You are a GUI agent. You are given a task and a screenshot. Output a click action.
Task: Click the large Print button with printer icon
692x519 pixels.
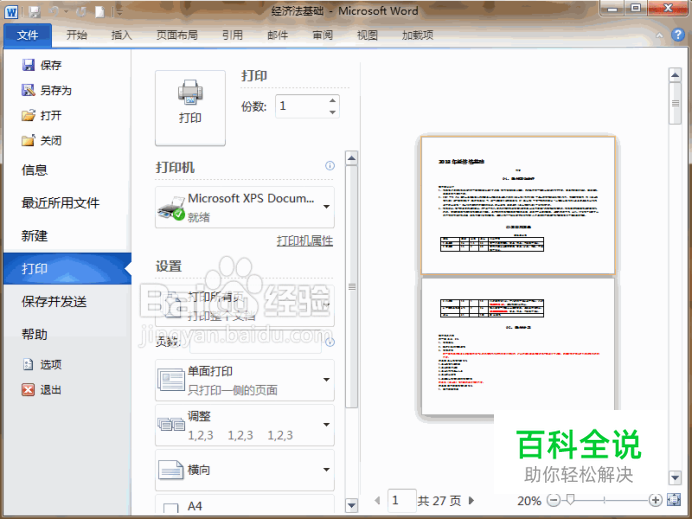[x=190, y=108]
